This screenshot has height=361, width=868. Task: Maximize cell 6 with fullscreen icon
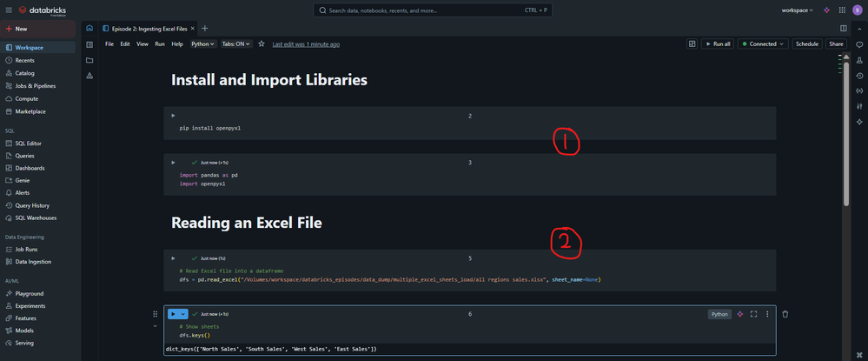pyautogui.click(x=753, y=314)
